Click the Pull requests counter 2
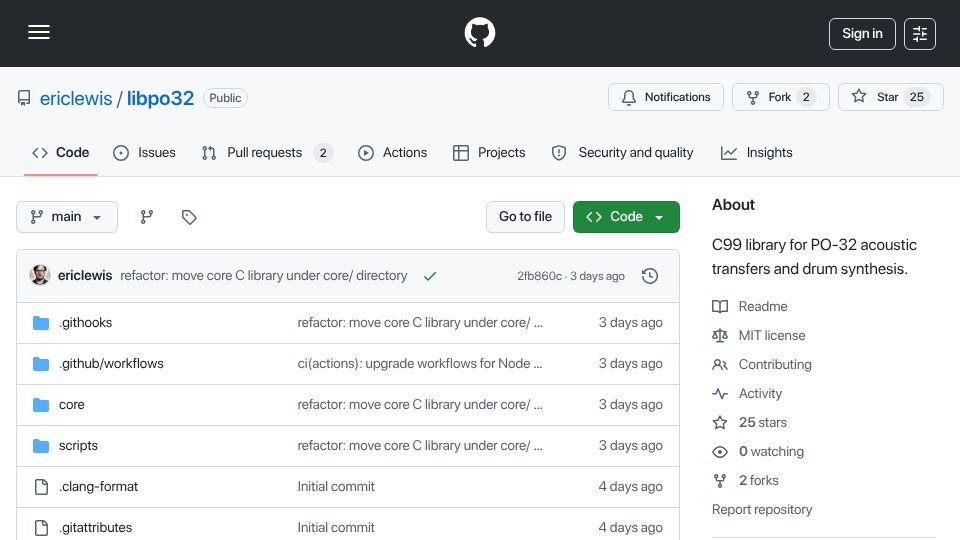Screen dimensions: 960x540 point(323,152)
